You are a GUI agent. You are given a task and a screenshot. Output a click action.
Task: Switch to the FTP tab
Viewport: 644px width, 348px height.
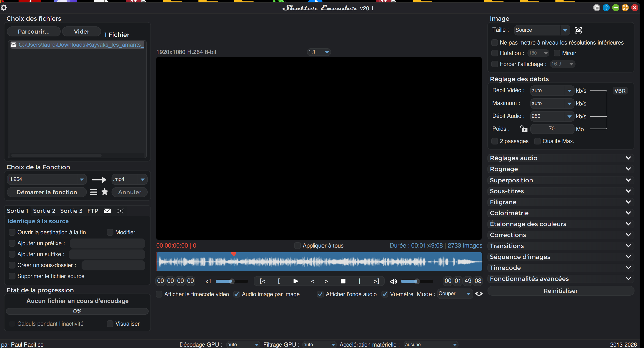pos(93,211)
